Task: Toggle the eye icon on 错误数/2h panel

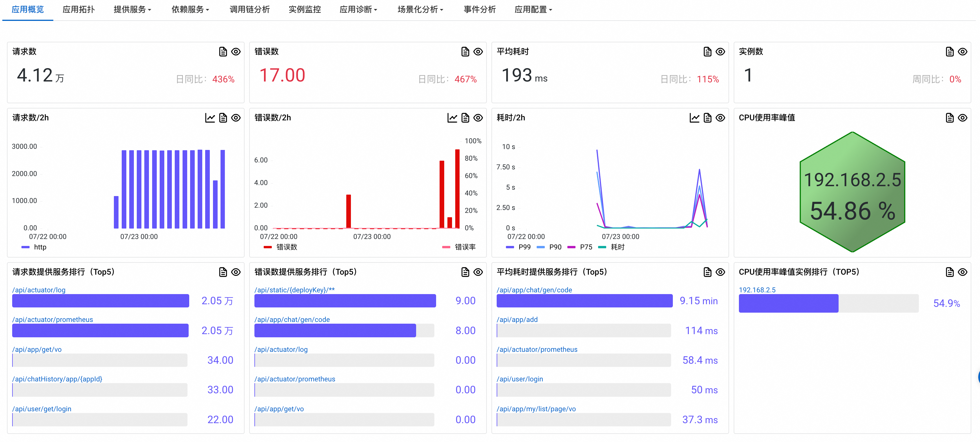Action: (x=478, y=118)
